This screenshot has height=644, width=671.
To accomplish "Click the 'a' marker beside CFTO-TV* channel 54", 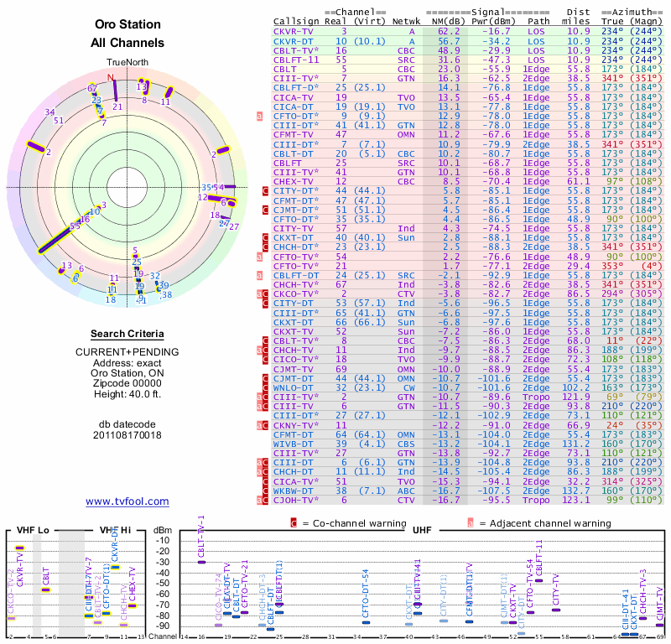I will 259,257.
